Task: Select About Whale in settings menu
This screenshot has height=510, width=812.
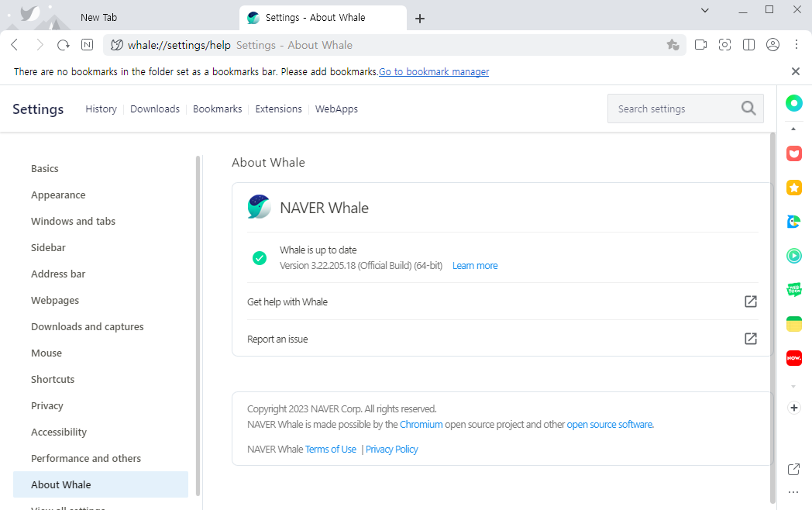Action: coord(101,484)
